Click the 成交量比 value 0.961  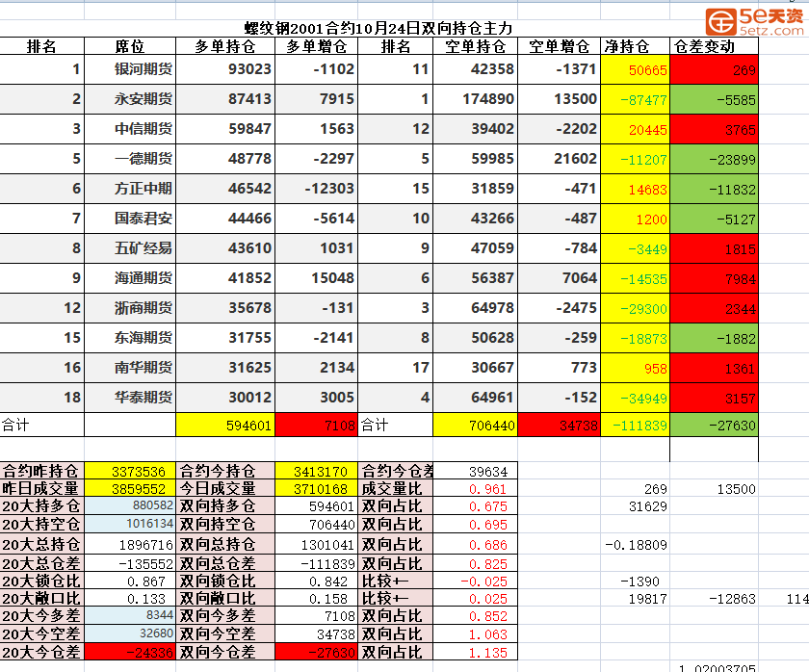(x=475, y=488)
